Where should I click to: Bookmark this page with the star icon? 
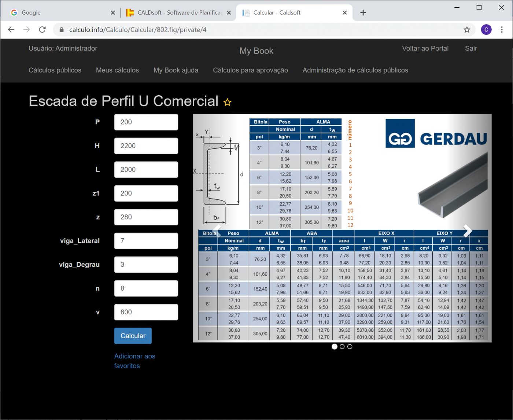click(466, 30)
